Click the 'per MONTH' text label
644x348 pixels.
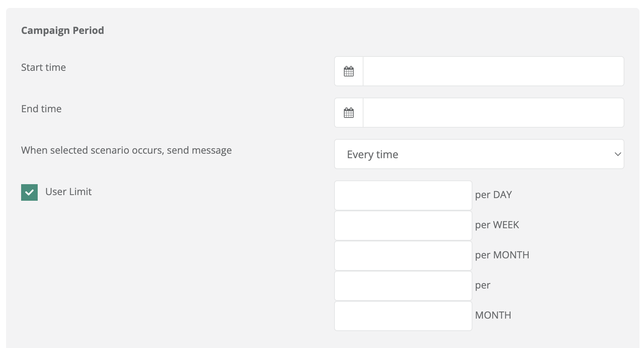502,255
